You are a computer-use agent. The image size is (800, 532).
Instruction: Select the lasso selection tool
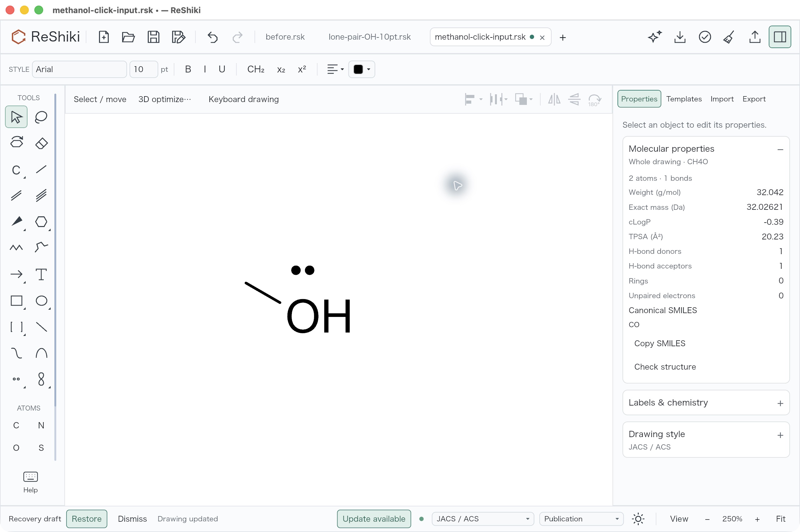click(41, 117)
